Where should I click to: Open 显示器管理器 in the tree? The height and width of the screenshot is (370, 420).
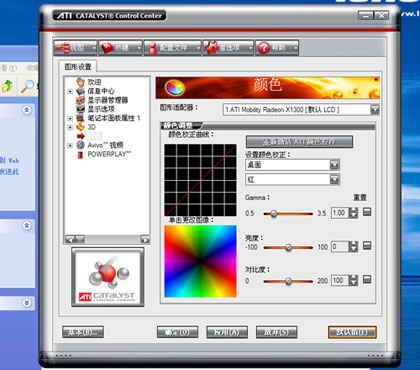[x=108, y=100]
